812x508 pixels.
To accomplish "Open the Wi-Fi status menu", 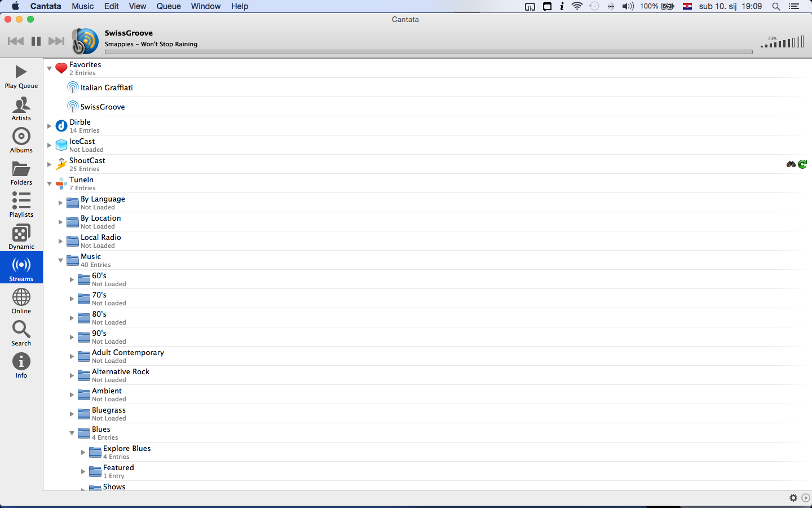I will click(577, 6).
